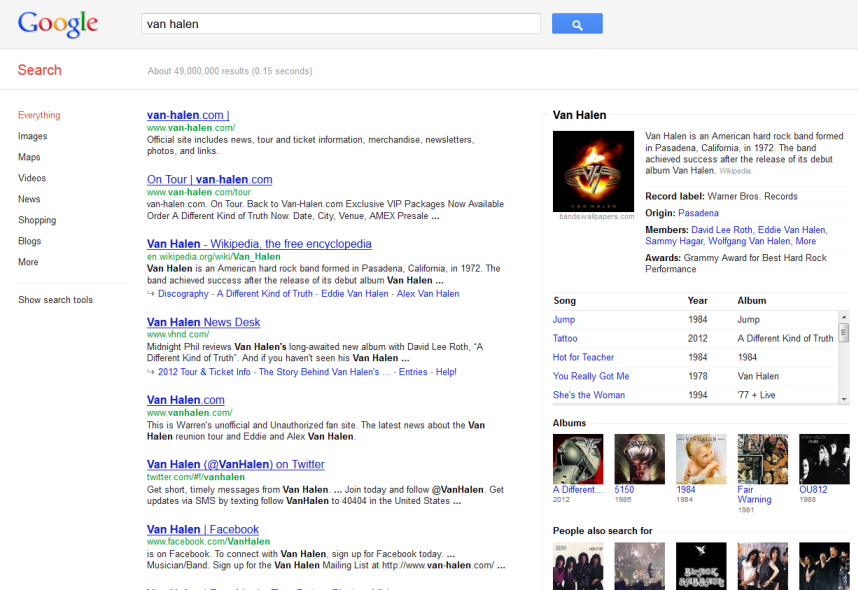The width and height of the screenshot is (858, 590).
Task: Open member Sammy Hagar
Action: click(674, 241)
